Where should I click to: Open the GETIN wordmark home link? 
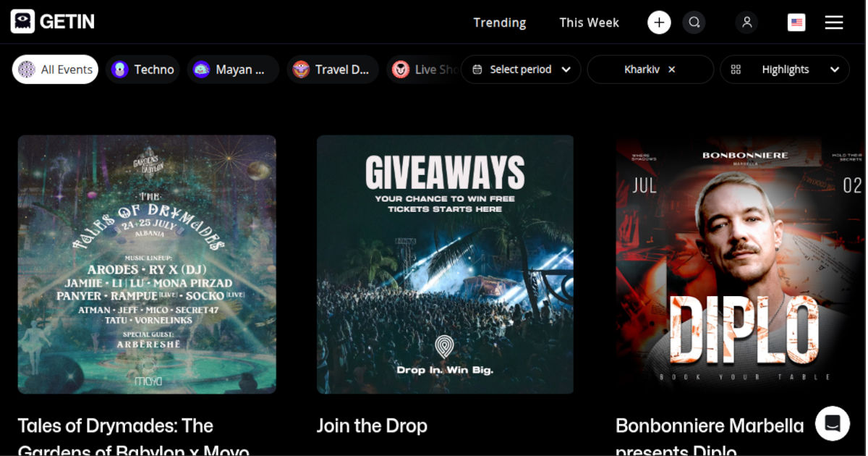67,22
